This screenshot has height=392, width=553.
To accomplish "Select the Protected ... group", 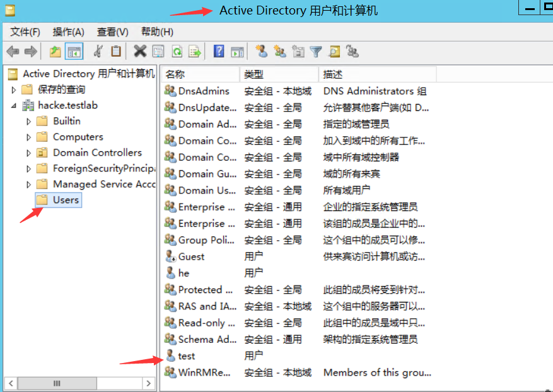I will point(206,290).
